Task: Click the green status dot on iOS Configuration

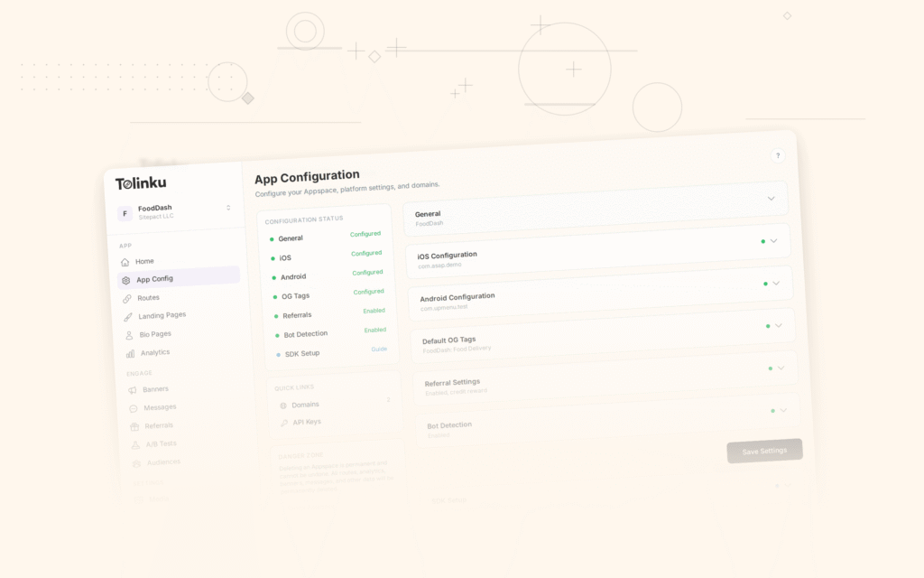Action: coord(762,241)
